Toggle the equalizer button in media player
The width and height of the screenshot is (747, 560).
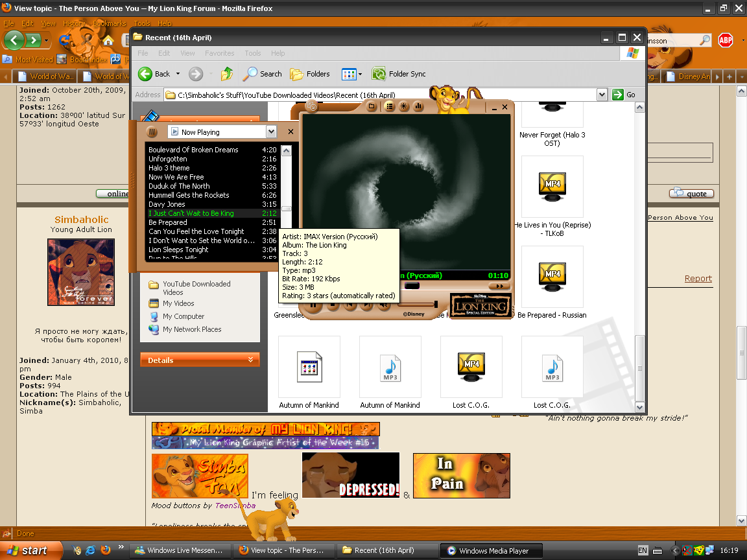(x=418, y=106)
